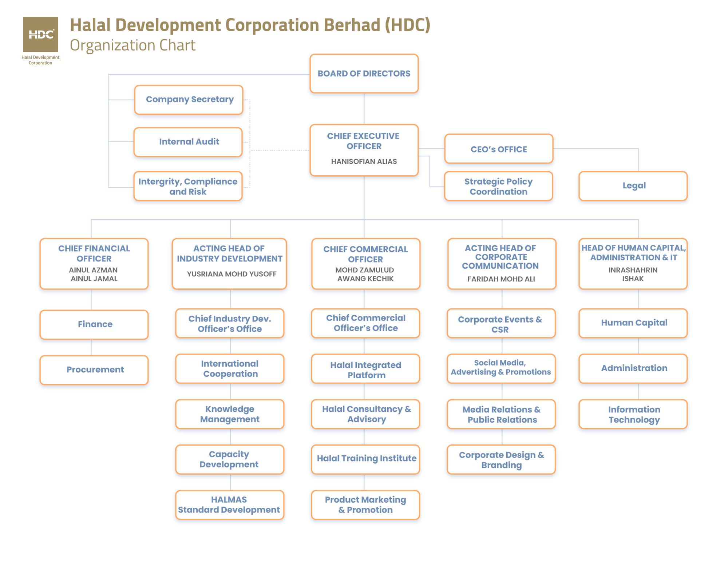728x567 pixels.
Task: Click Corporate Events & CSR box
Action: 501,323
